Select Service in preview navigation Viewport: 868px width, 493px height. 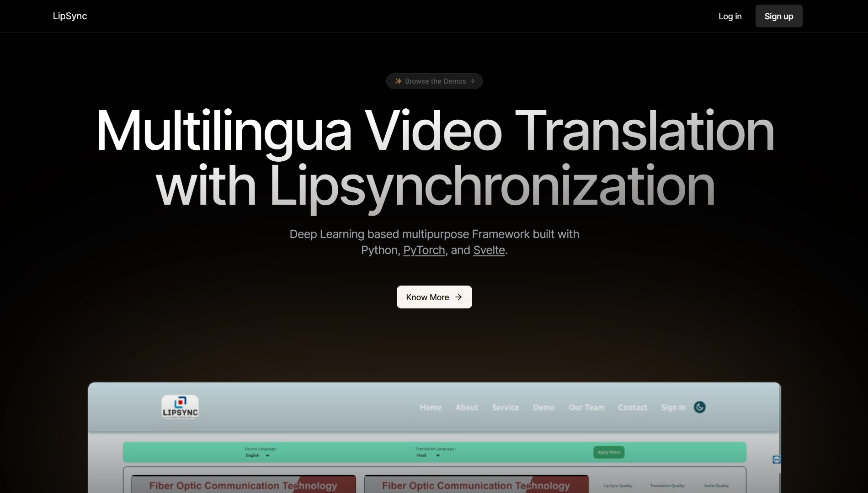(506, 407)
